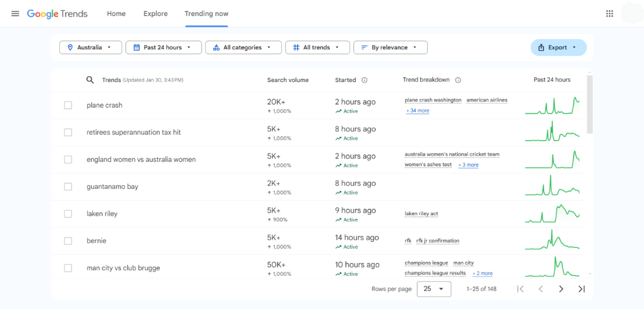Tick the bernie row checkbox
Viewport: 644px width, 309px height.
pyautogui.click(x=68, y=241)
